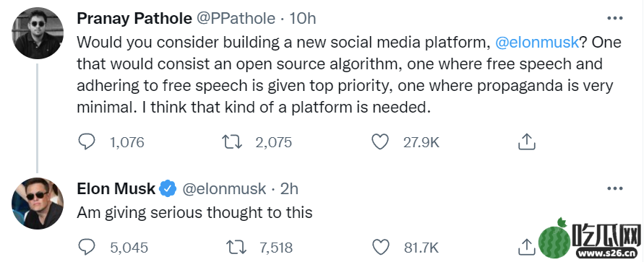644x262 pixels.
Task: Retweet Elon Musk's tweet
Action: tap(236, 248)
